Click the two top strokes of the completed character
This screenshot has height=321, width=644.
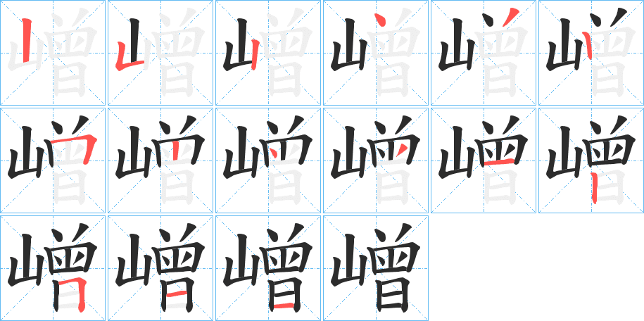click(393, 234)
